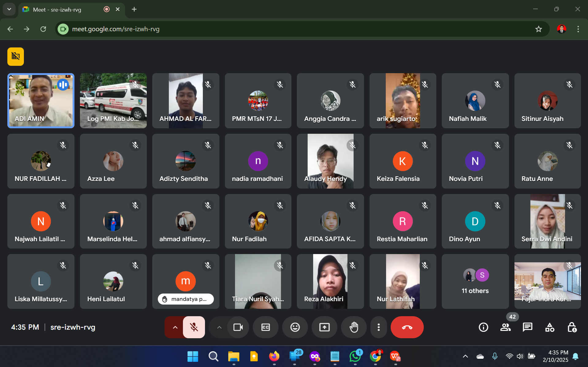Send a reaction with the emoji button
This screenshot has height=367, width=588.
pyautogui.click(x=295, y=327)
